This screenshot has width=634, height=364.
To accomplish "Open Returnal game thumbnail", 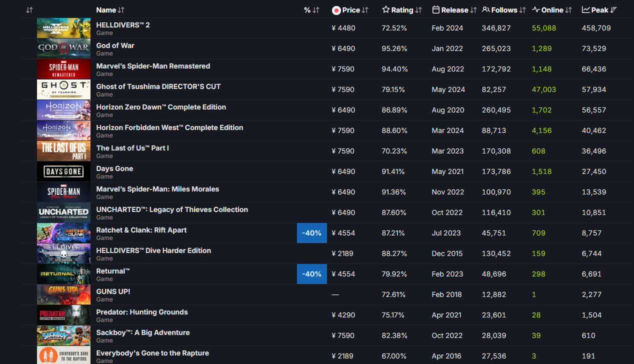I will (x=63, y=274).
